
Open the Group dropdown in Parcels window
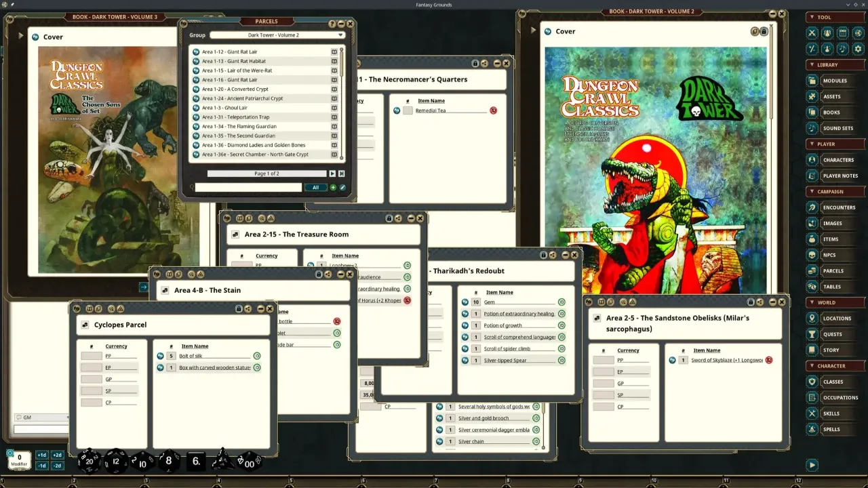click(277, 35)
